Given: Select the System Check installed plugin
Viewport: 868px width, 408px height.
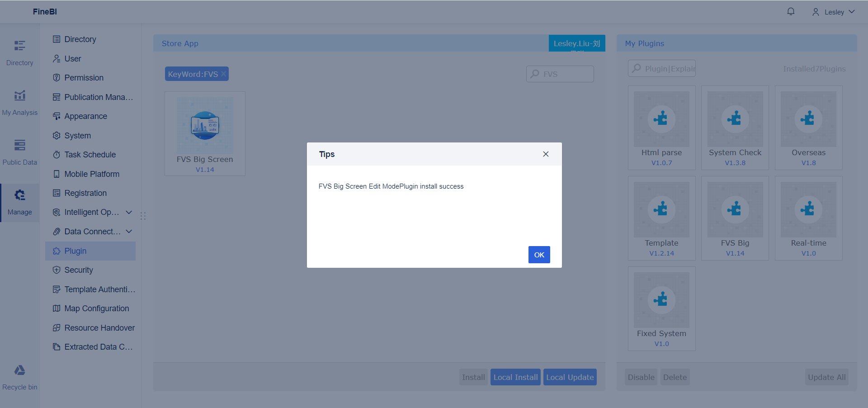Looking at the screenshot, I should (x=735, y=128).
